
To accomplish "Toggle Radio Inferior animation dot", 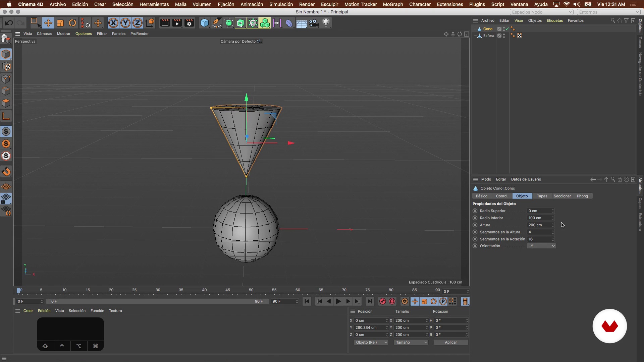I will pyautogui.click(x=475, y=218).
